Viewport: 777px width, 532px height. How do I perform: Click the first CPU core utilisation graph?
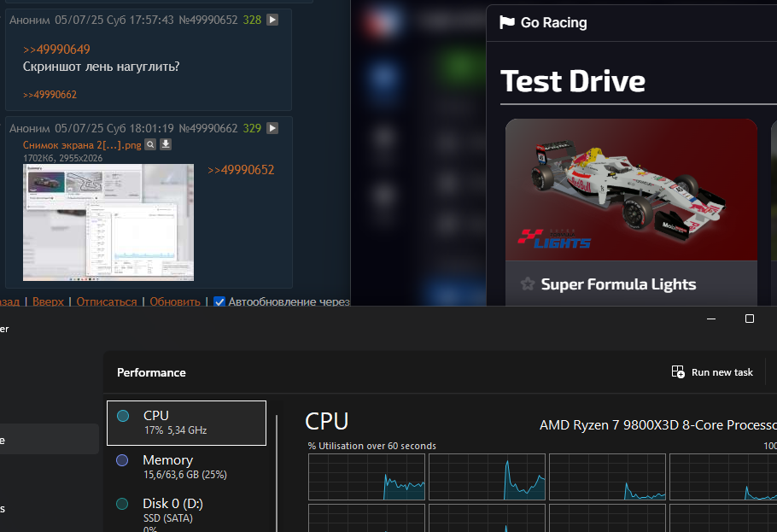366,477
